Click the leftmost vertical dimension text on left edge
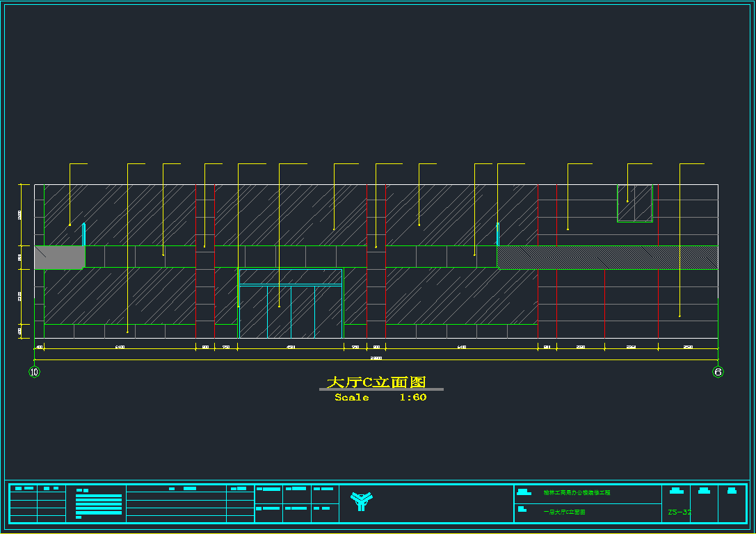This screenshot has height=534, width=756. (x=19, y=215)
